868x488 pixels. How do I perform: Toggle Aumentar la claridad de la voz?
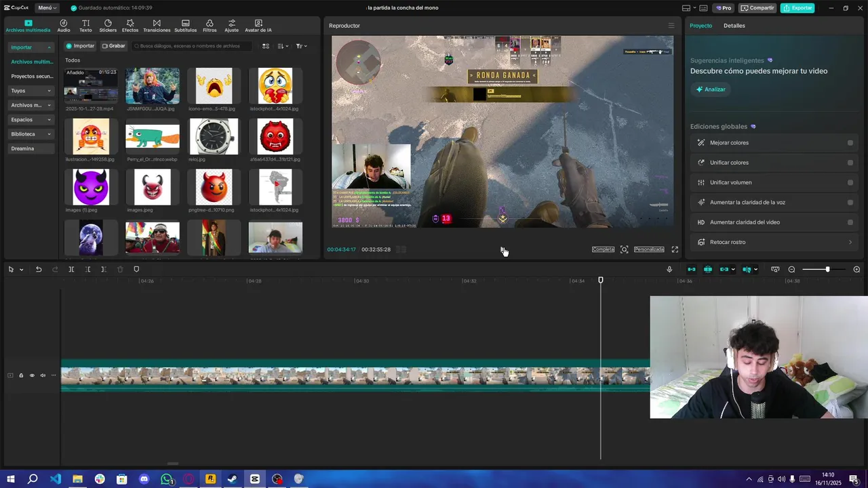tap(850, 203)
